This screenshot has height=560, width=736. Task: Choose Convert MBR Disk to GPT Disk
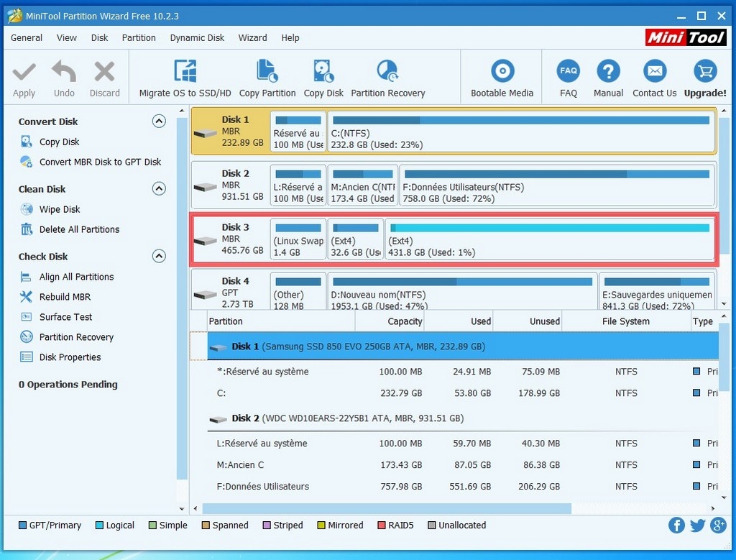[x=100, y=162]
